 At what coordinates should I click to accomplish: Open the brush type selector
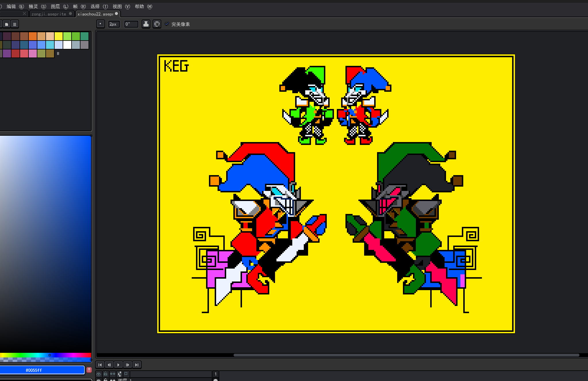point(100,24)
